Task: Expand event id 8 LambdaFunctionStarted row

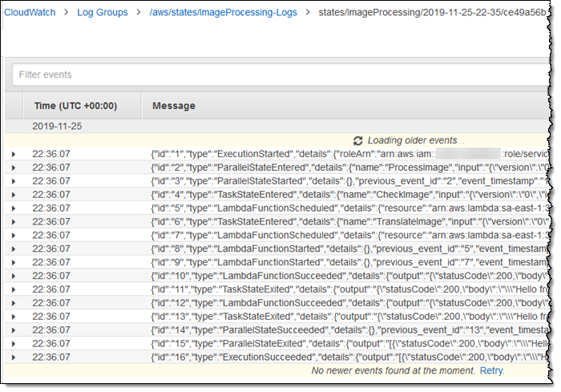Action: pos(14,249)
